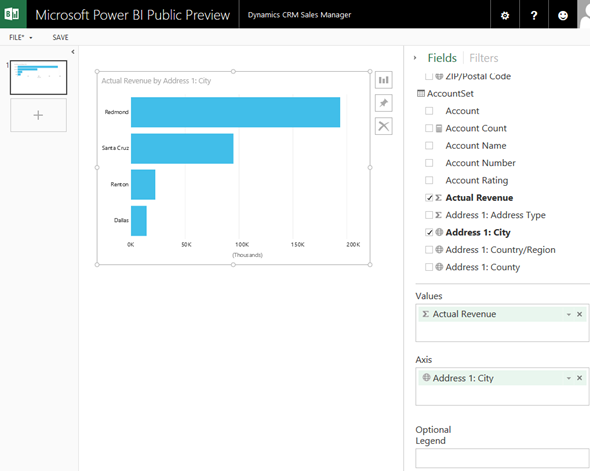Pin the visual to dashboard
590x471 pixels.
click(x=383, y=103)
